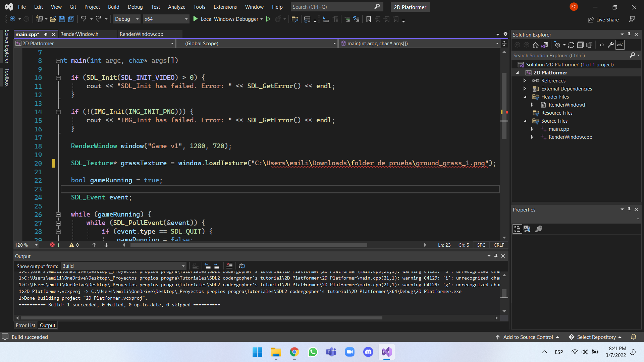
Task: Click Select Repository in the status bar
Action: tap(596, 337)
